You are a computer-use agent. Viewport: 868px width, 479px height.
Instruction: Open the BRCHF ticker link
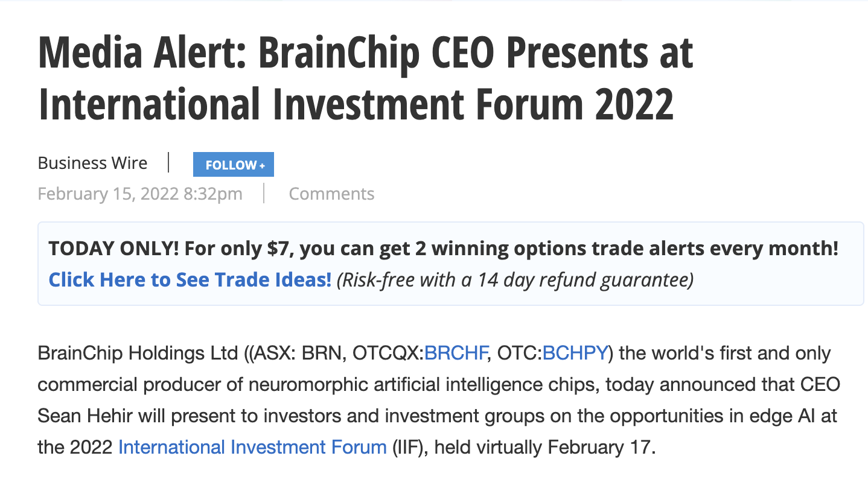(x=456, y=353)
